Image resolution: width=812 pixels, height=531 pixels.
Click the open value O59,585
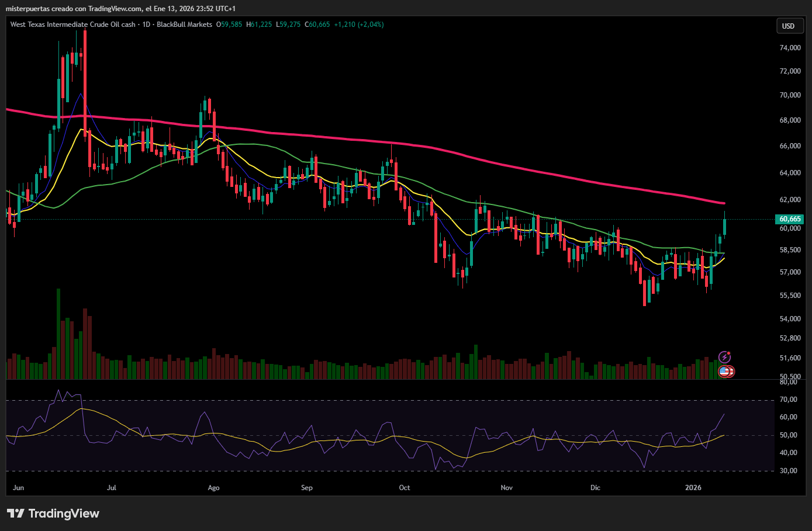(229, 25)
